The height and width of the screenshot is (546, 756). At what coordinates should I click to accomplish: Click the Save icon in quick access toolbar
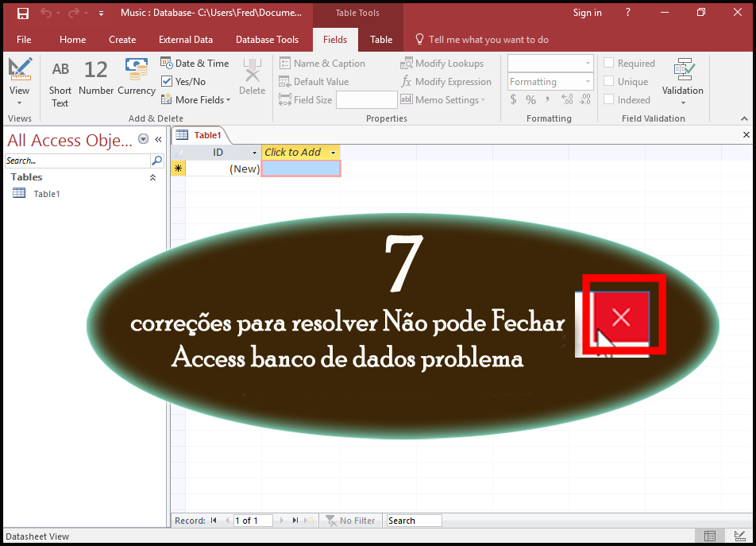[x=22, y=13]
